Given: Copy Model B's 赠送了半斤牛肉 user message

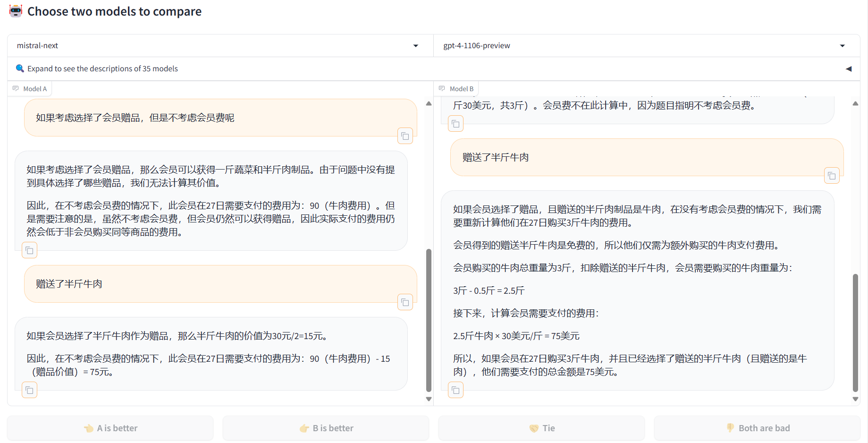Looking at the screenshot, I should [x=832, y=176].
